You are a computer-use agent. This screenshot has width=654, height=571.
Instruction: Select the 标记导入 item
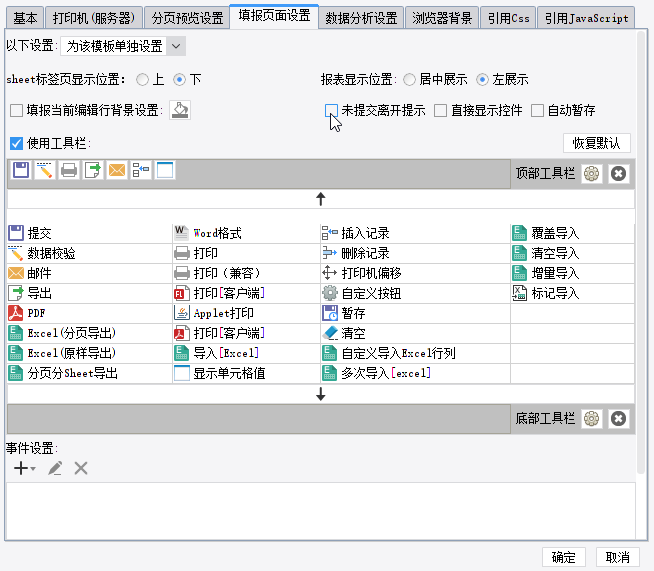572,293
